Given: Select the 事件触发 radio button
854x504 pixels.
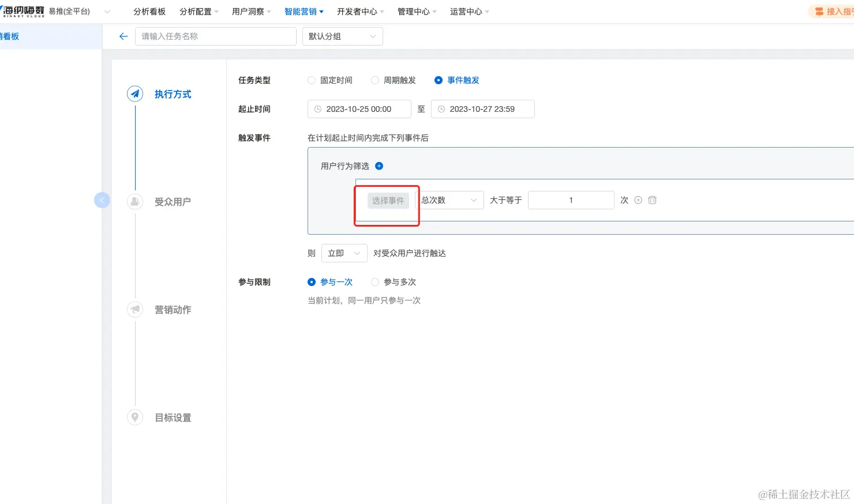Looking at the screenshot, I should click(x=439, y=80).
